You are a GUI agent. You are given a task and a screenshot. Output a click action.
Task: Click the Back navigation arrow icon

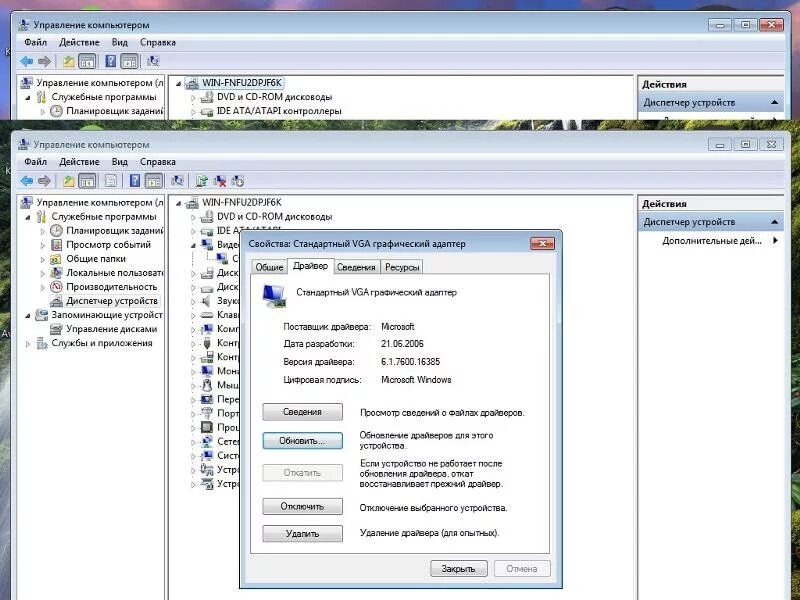pyautogui.click(x=25, y=181)
